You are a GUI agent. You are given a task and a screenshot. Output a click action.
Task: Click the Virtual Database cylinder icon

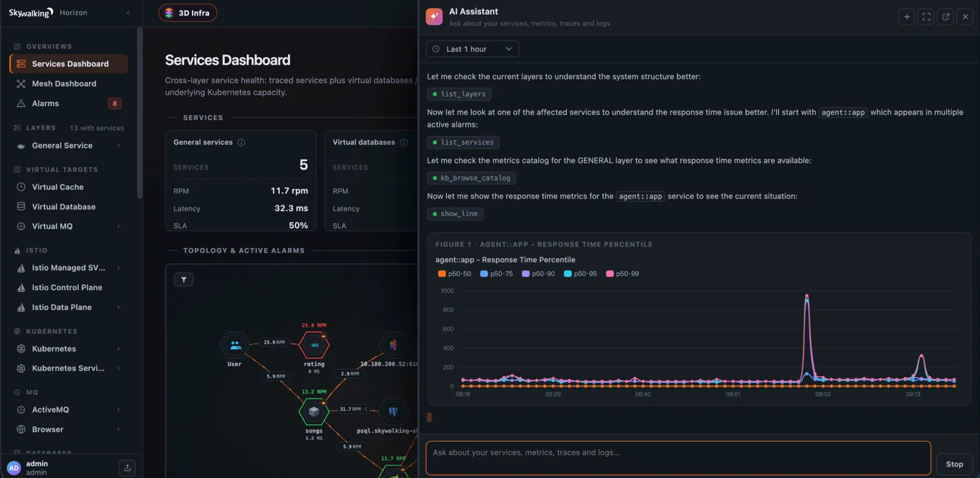[21, 207]
